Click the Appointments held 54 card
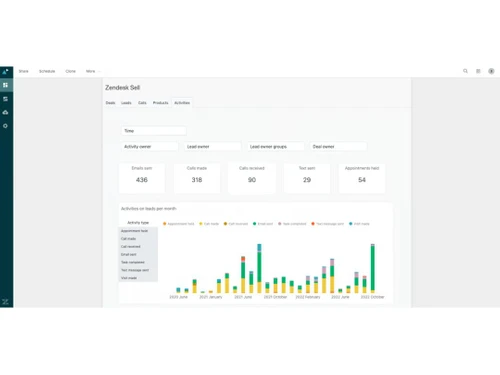500x375 pixels. (x=362, y=178)
